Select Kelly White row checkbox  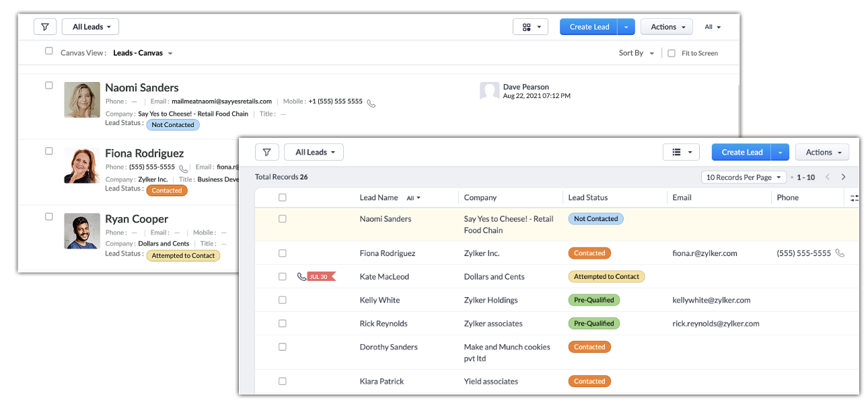click(283, 300)
